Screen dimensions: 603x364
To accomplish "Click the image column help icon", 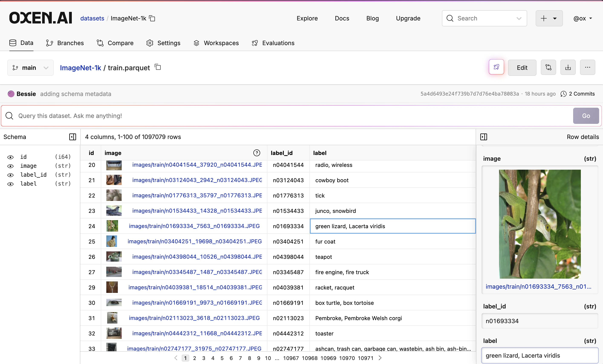I will coord(257,153).
